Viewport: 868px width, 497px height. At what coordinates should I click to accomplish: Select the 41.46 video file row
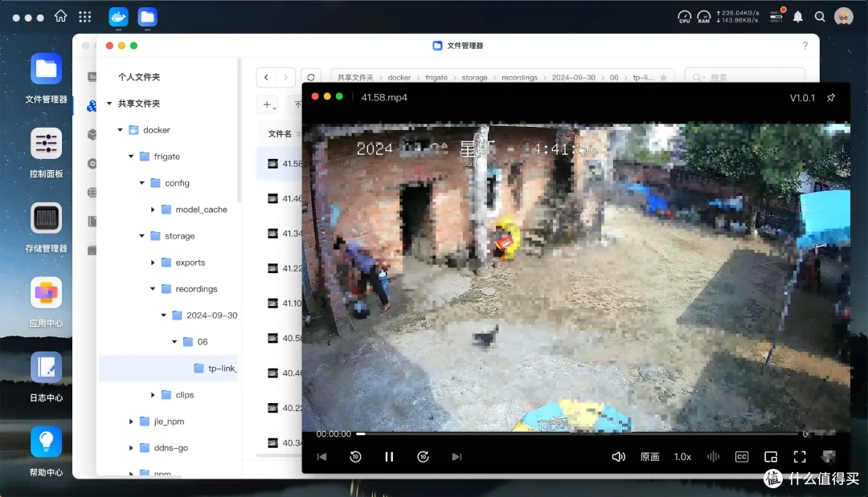(x=280, y=198)
